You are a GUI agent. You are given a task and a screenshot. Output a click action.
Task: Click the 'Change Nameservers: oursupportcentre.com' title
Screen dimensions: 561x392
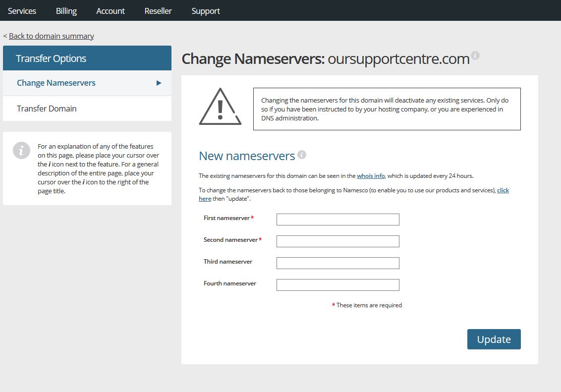[326, 59]
